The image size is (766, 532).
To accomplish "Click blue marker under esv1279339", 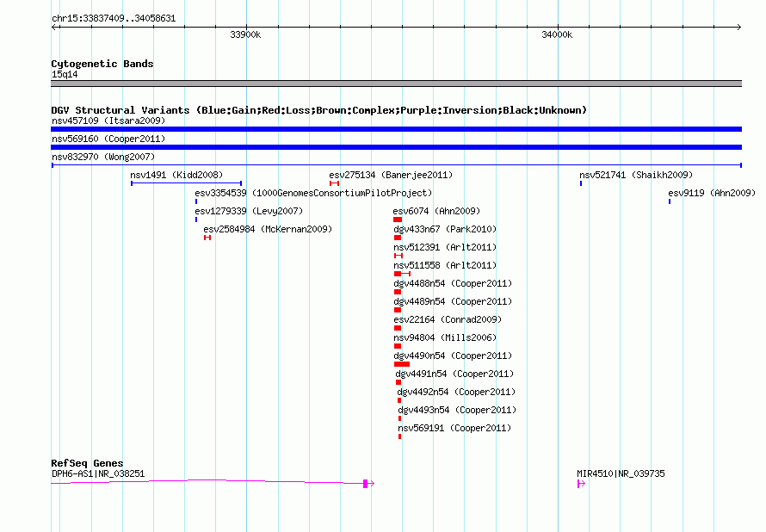I will click(196, 220).
